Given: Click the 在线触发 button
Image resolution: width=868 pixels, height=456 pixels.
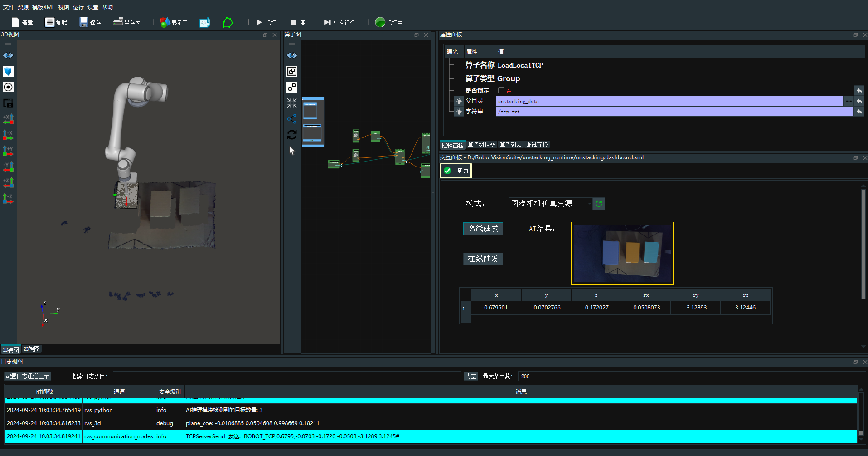Looking at the screenshot, I should (x=483, y=259).
